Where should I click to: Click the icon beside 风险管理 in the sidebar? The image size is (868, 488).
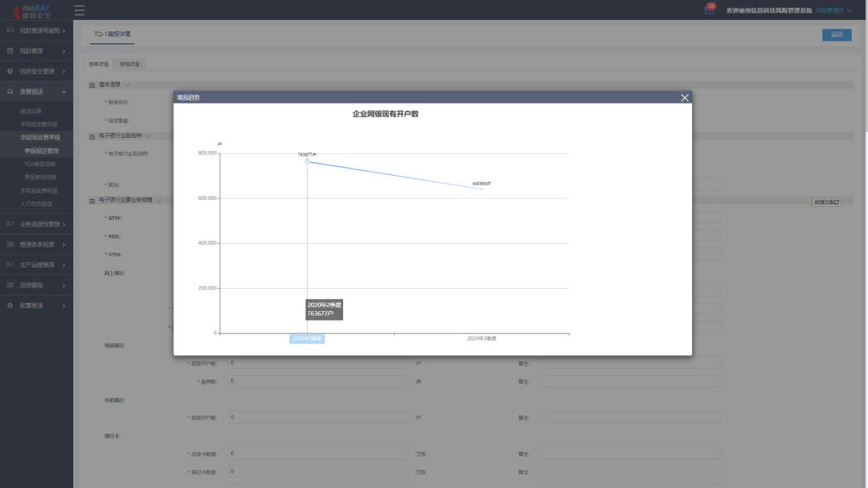pos(10,51)
